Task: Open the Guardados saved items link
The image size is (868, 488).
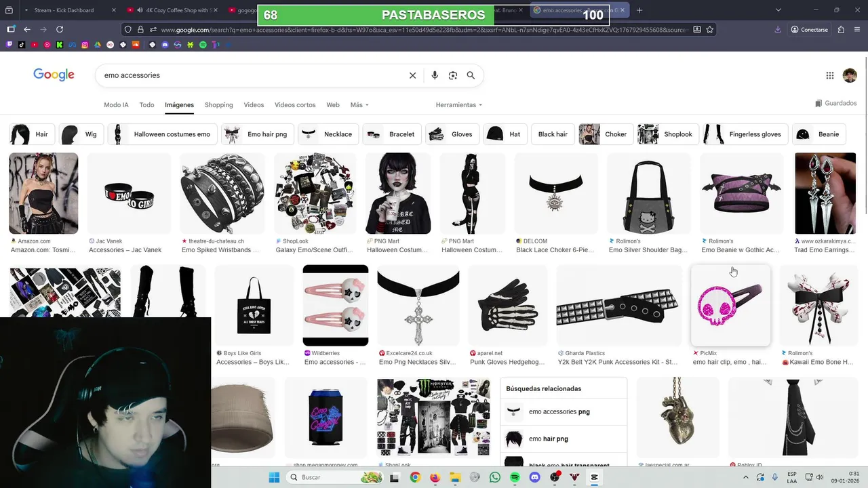Action: (x=836, y=103)
